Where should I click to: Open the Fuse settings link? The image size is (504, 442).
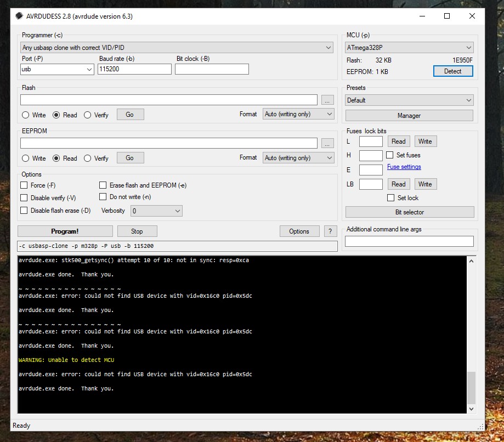point(404,167)
